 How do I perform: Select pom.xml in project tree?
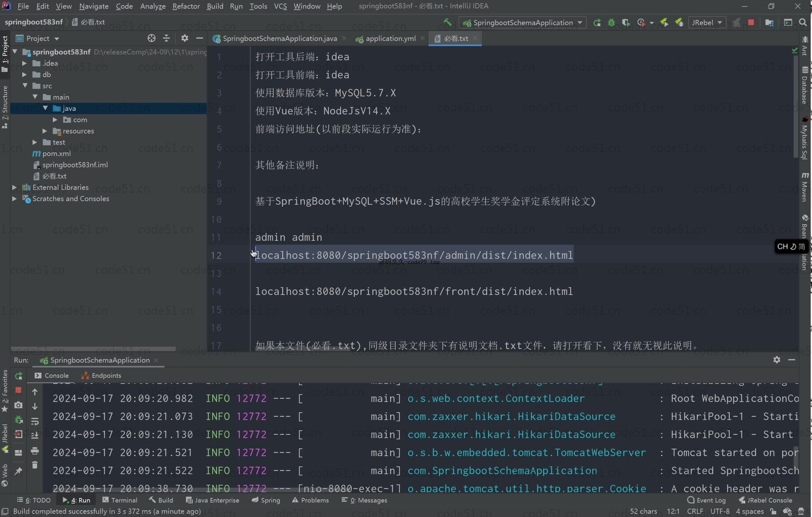point(56,153)
